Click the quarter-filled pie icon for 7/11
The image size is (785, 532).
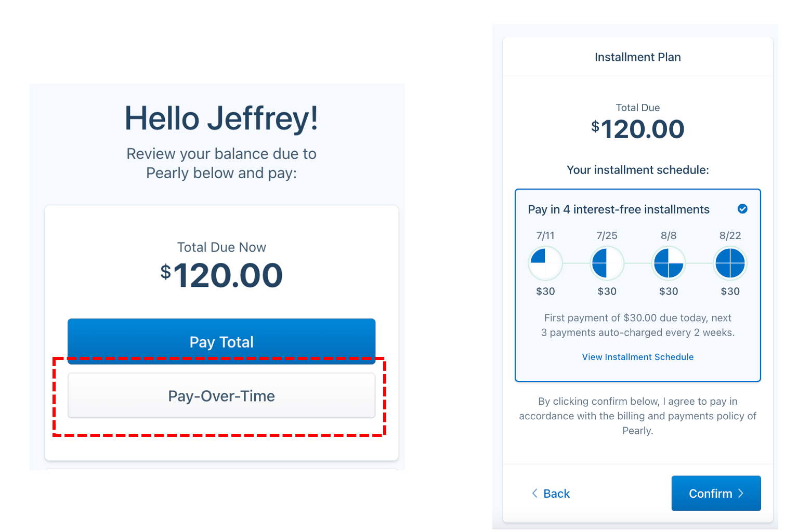(x=545, y=263)
